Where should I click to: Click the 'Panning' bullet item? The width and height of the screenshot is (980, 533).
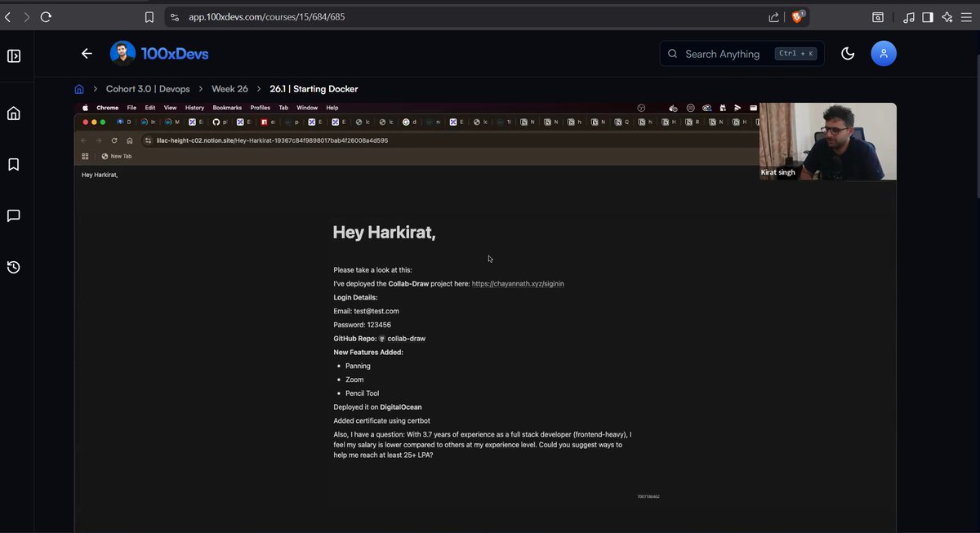pyautogui.click(x=358, y=366)
